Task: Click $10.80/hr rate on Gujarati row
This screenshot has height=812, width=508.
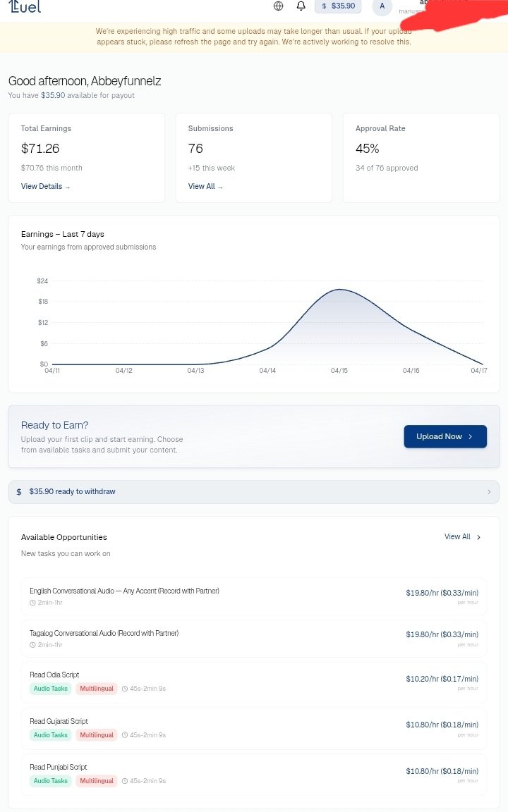Action: [442, 725]
